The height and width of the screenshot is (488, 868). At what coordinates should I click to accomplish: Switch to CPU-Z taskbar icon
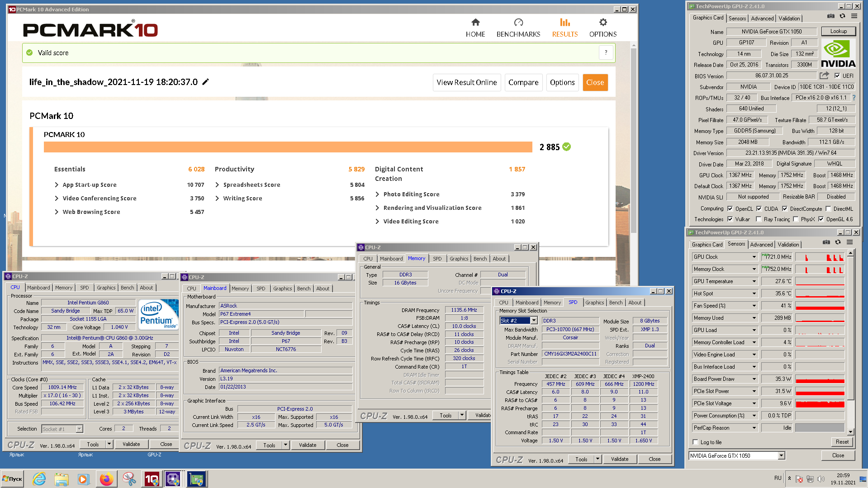(x=173, y=479)
